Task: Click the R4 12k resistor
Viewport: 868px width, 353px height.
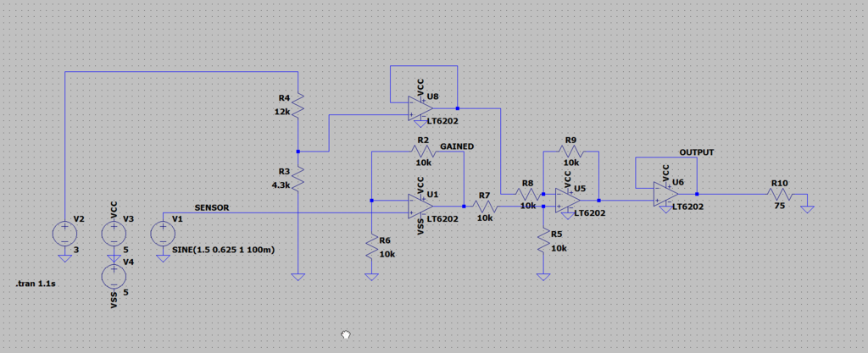Action: pyautogui.click(x=298, y=106)
